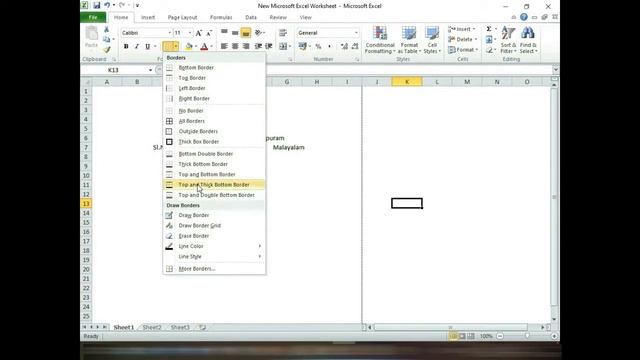Viewport: 640px width, 360px height.
Task: Open Sort & Filter options
Action: [x=508, y=40]
